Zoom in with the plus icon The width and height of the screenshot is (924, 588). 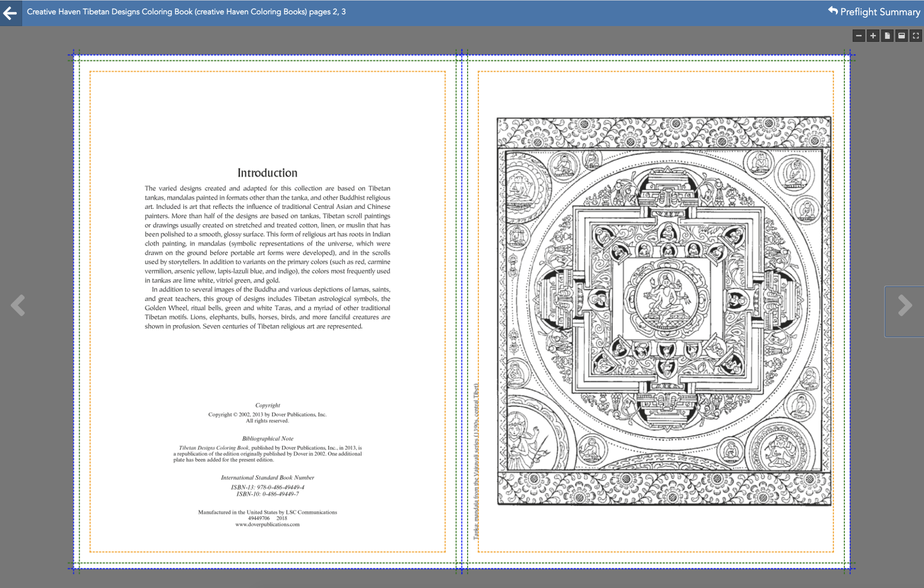[x=873, y=35]
